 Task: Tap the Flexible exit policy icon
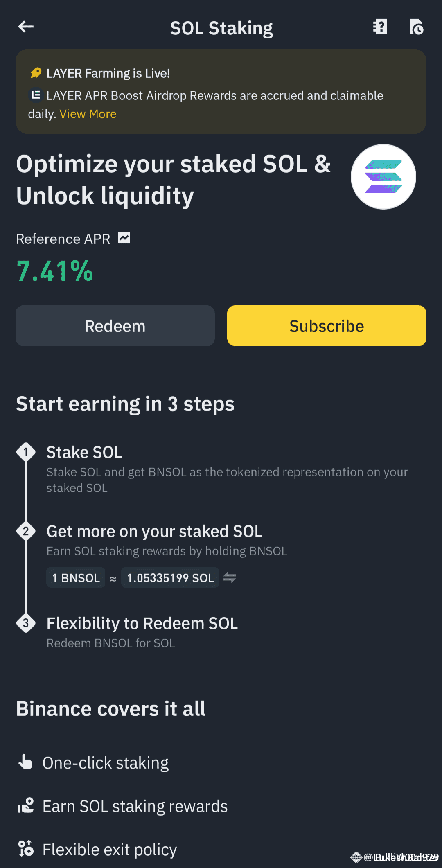[x=25, y=849]
